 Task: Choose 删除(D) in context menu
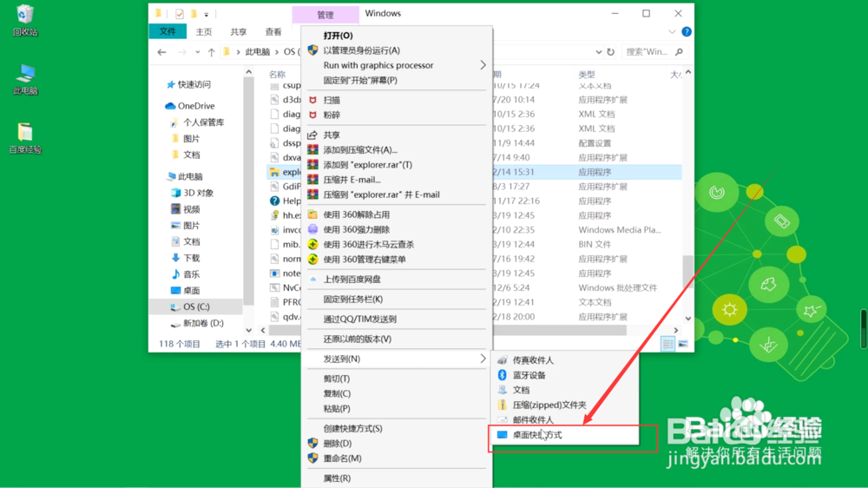pos(397,444)
